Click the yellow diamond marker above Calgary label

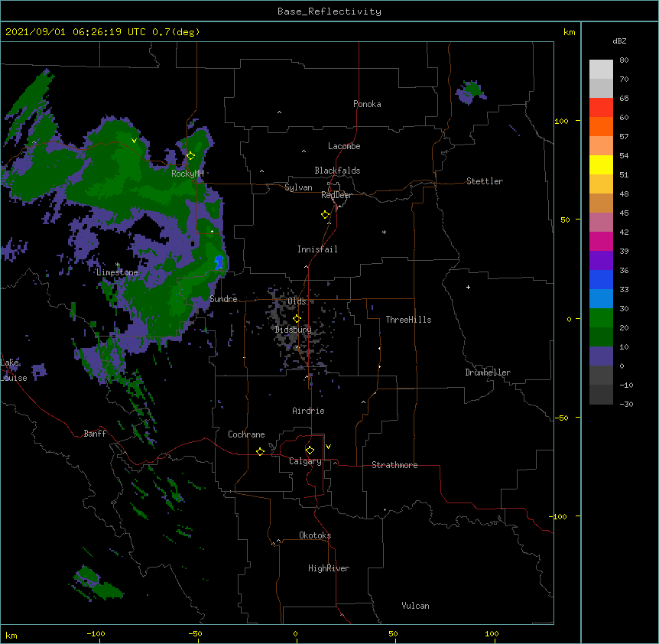click(310, 450)
